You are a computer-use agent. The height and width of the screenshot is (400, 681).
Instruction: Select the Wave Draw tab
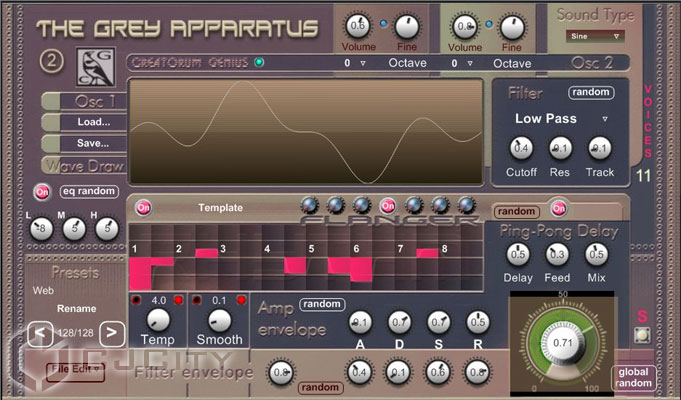85,165
